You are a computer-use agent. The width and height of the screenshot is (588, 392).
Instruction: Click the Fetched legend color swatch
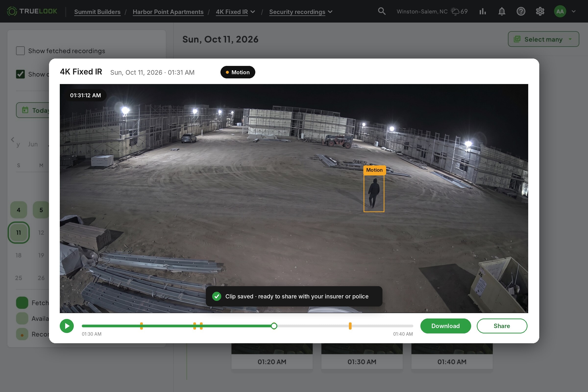22,303
